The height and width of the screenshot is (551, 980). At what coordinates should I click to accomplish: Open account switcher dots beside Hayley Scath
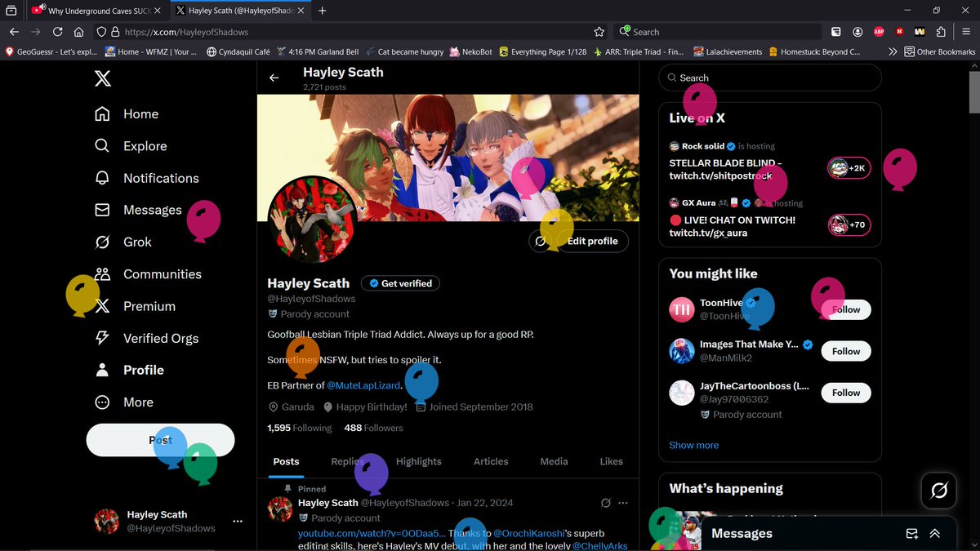point(238,521)
